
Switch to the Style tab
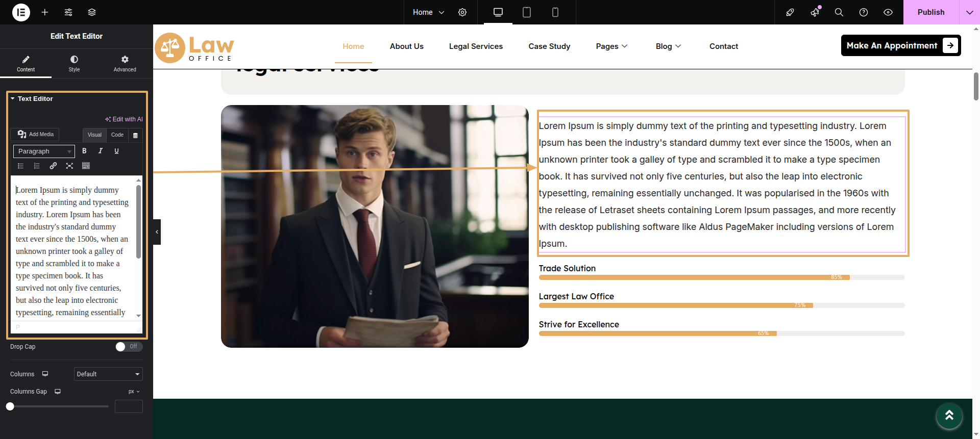74,64
